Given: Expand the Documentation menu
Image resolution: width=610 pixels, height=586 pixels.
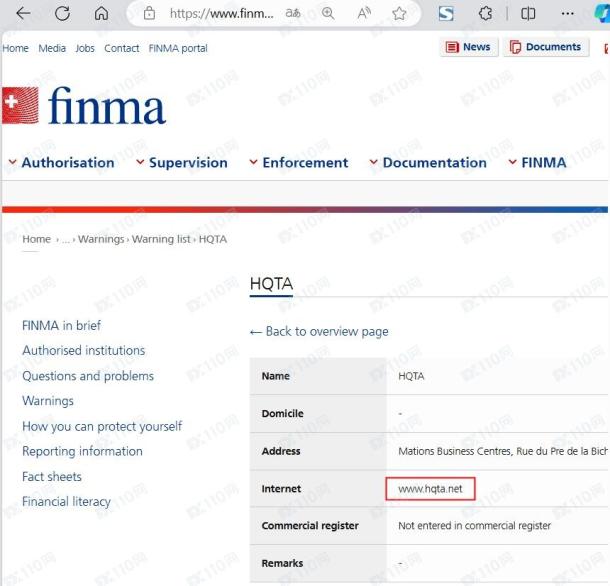Looking at the screenshot, I should pyautogui.click(x=428, y=163).
